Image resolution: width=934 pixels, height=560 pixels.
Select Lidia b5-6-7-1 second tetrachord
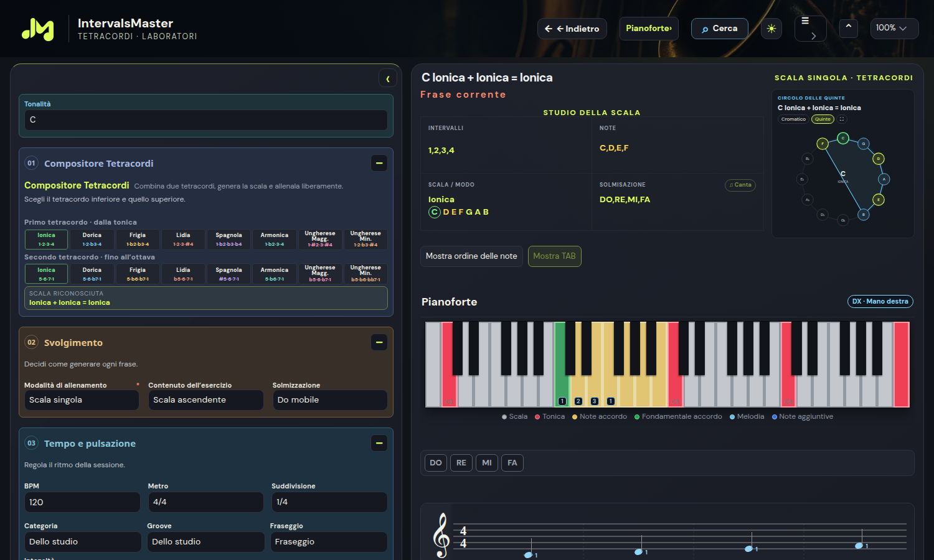[183, 274]
